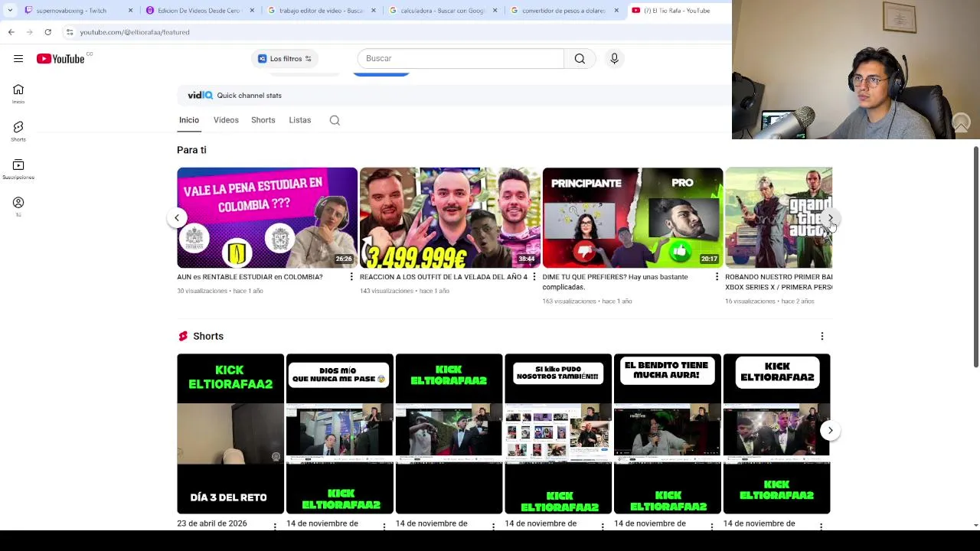Open Inicio in the left sidebar

18,93
